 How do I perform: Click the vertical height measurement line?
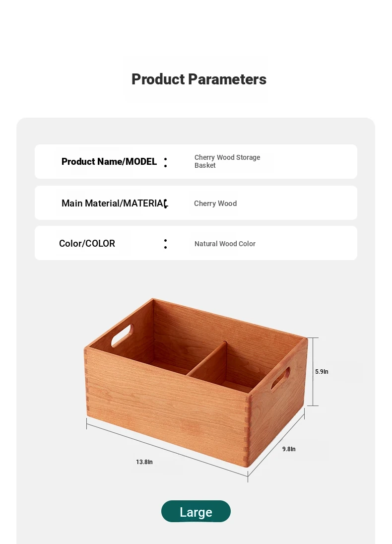[x=313, y=372]
